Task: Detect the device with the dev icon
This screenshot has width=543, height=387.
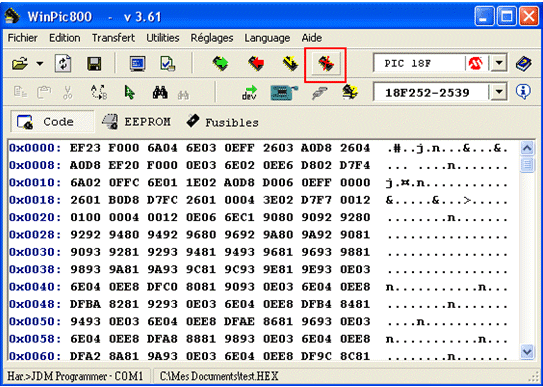Action: [249, 92]
